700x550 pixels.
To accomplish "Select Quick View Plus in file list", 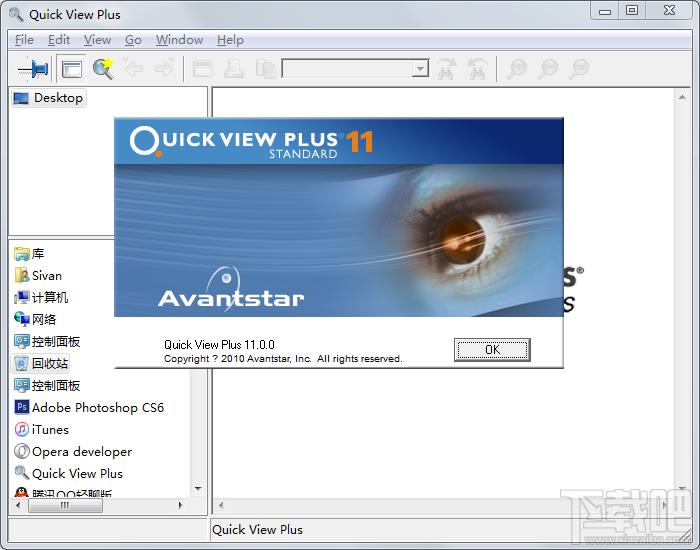I will click(68, 473).
